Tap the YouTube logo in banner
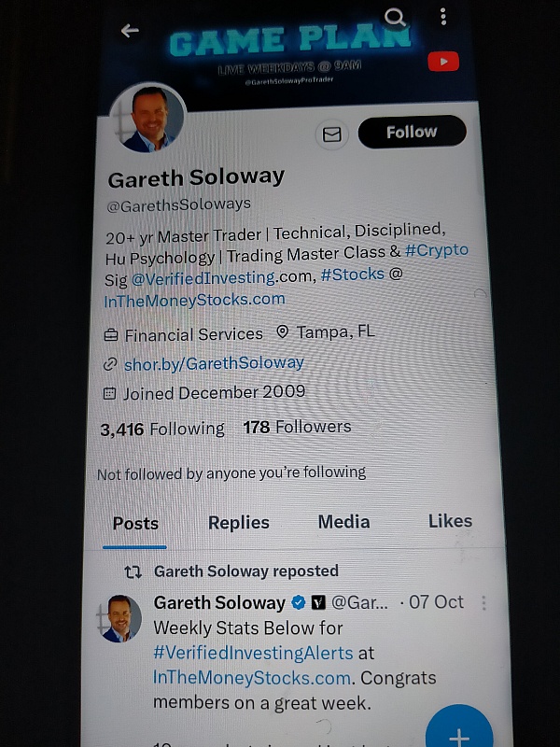Screen dimensions: 560x747 443,62
